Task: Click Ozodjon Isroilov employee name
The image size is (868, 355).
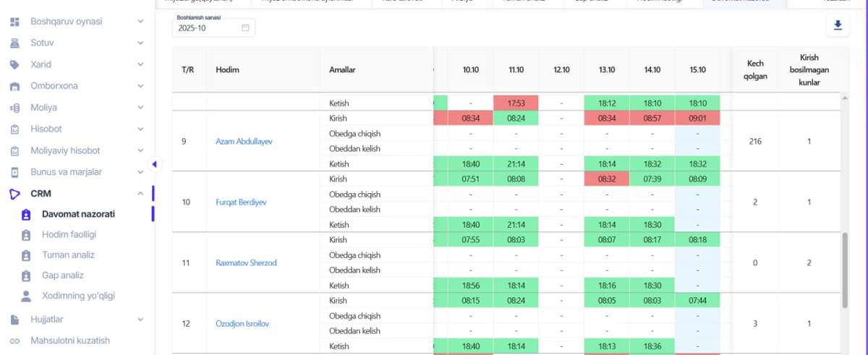Action: pyautogui.click(x=242, y=323)
